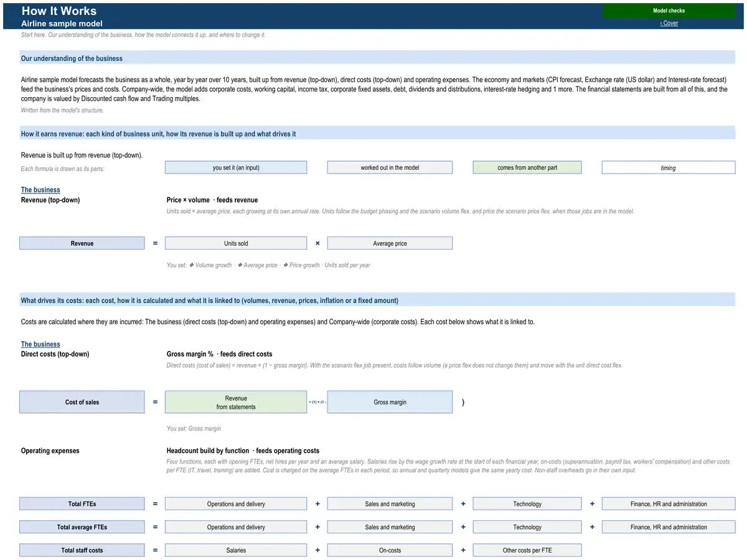Click 'Revenue is built up from revenue (top-down).' text
Screen dimensions: 747x560
[82, 155]
